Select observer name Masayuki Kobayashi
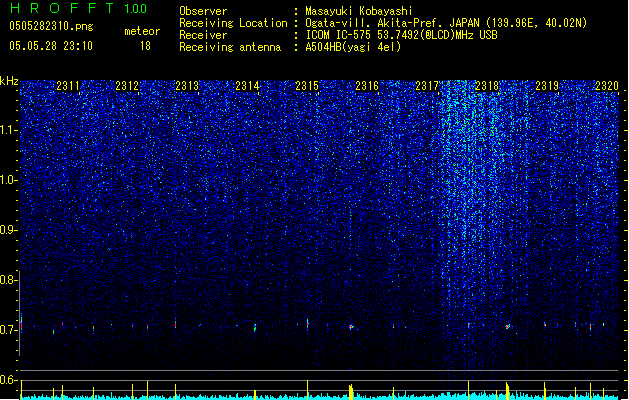629x400 pixels. point(359,11)
